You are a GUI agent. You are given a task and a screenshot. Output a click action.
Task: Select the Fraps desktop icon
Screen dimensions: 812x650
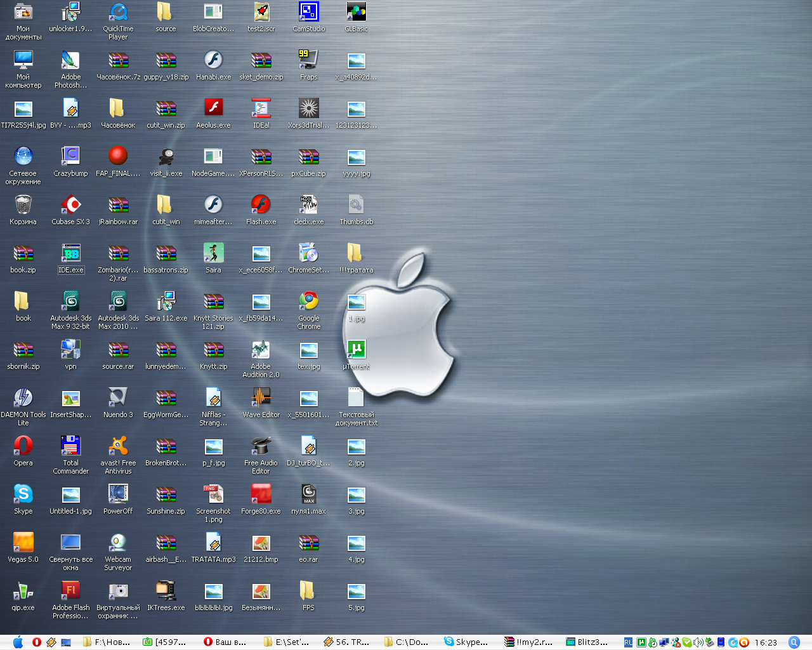click(x=309, y=60)
